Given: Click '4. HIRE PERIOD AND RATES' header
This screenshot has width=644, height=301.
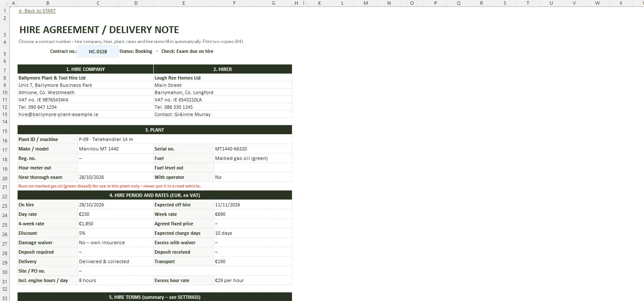Looking at the screenshot, I should [x=155, y=195].
